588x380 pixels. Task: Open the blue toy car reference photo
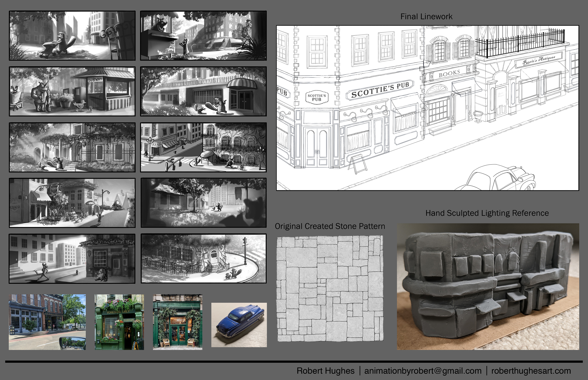pyautogui.click(x=239, y=325)
